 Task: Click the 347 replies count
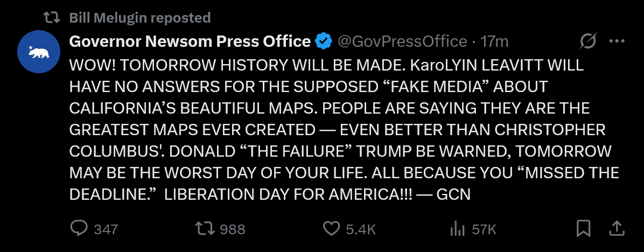pos(106,229)
